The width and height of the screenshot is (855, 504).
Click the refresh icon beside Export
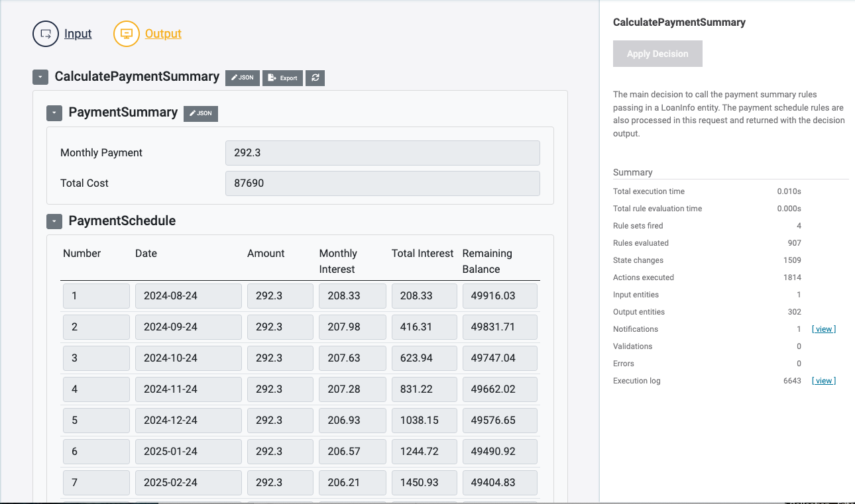[x=315, y=77]
